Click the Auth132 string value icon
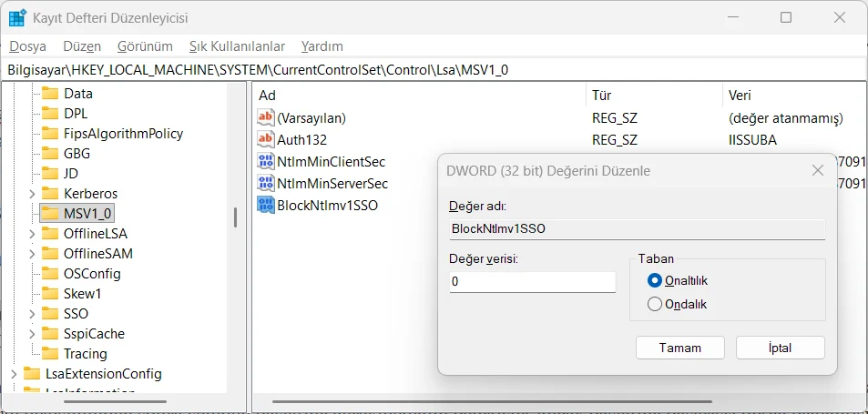 (266, 140)
